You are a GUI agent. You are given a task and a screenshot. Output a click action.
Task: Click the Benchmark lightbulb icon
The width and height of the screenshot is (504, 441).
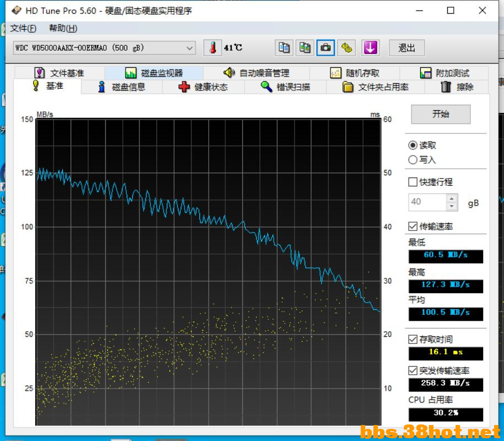click(x=36, y=85)
